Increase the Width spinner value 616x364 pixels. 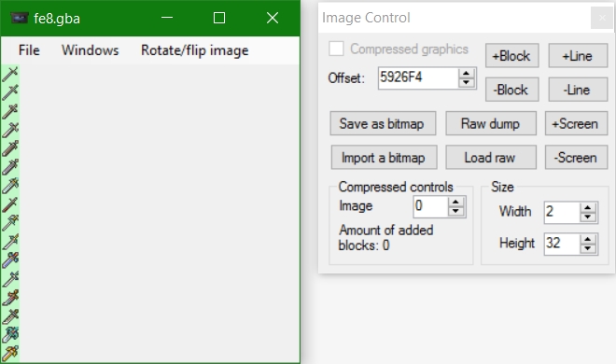(588, 208)
